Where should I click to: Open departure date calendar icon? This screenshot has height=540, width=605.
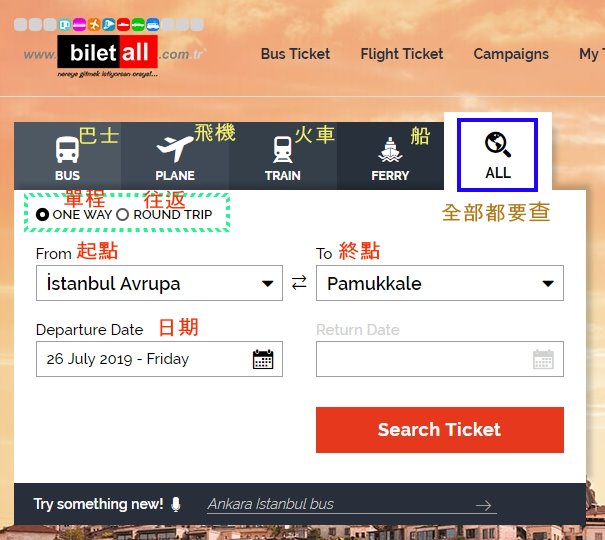[x=263, y=359]
